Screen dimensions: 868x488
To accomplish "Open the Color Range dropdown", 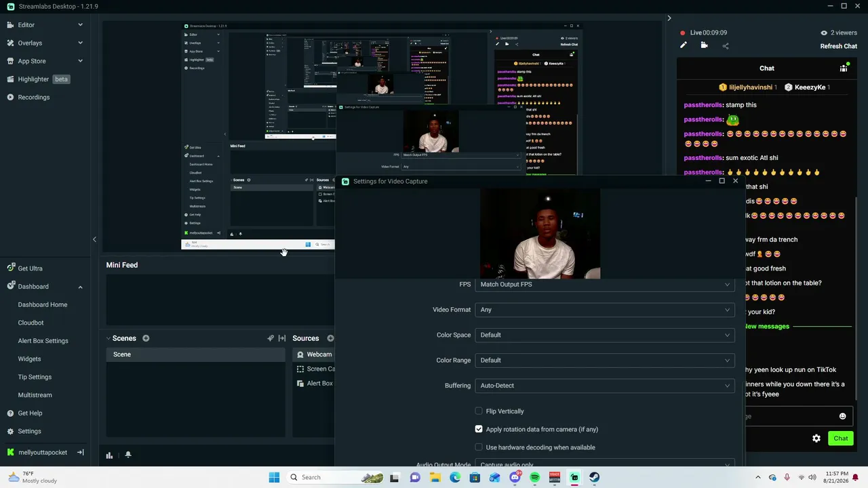I will 605,361.
